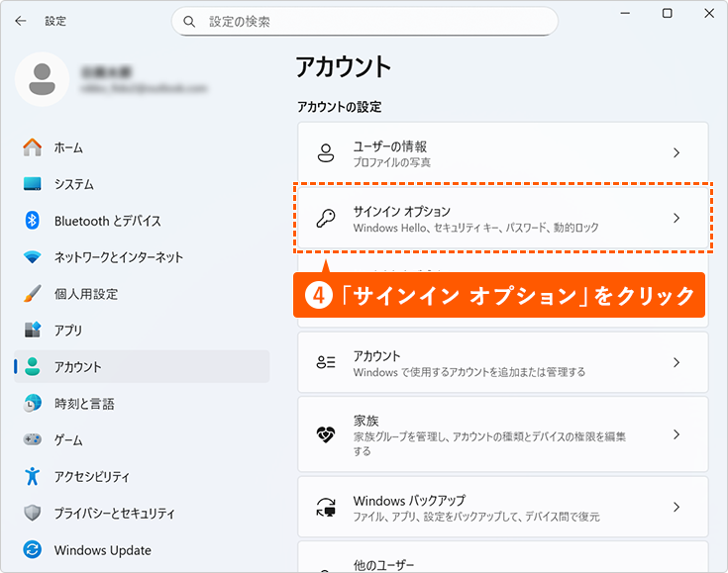This screenshot has height=573, width=728.
Task: Expand the サインイン オプション chevron arrow
Action: tap(676, 219)
